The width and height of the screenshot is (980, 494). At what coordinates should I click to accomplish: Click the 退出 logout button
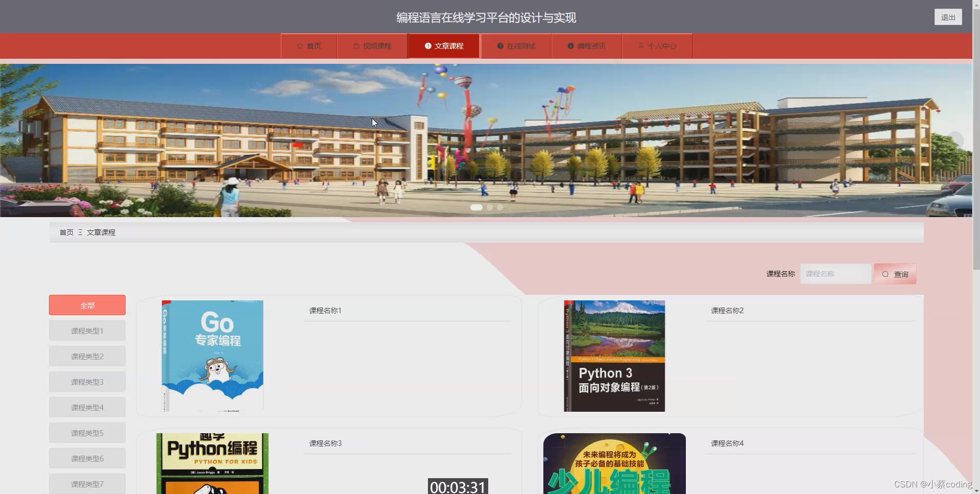pos(948,17)
